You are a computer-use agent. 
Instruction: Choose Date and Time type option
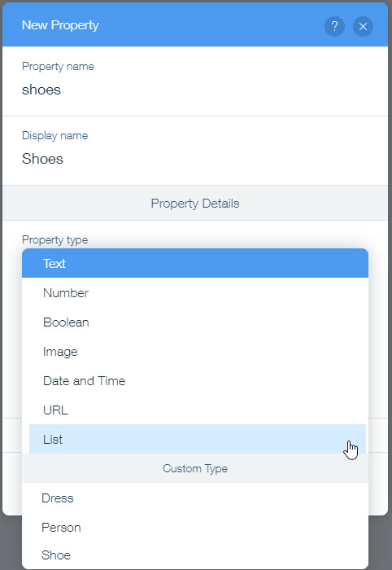pos(195,380)
